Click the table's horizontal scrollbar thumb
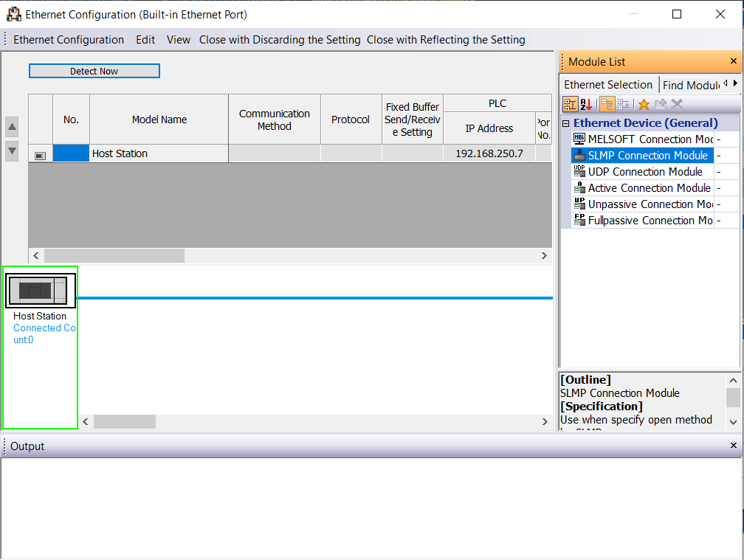744x560 pixels. (114, 255)
